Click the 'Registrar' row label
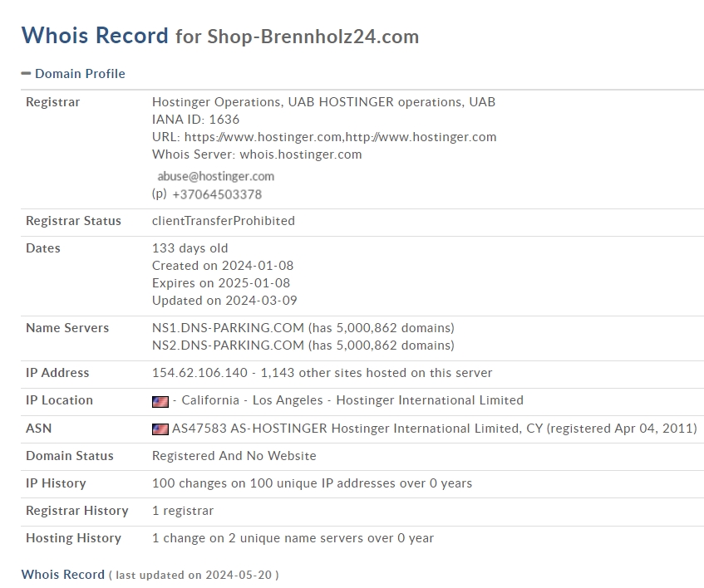 pyautogui.click(x=53, y=102)
